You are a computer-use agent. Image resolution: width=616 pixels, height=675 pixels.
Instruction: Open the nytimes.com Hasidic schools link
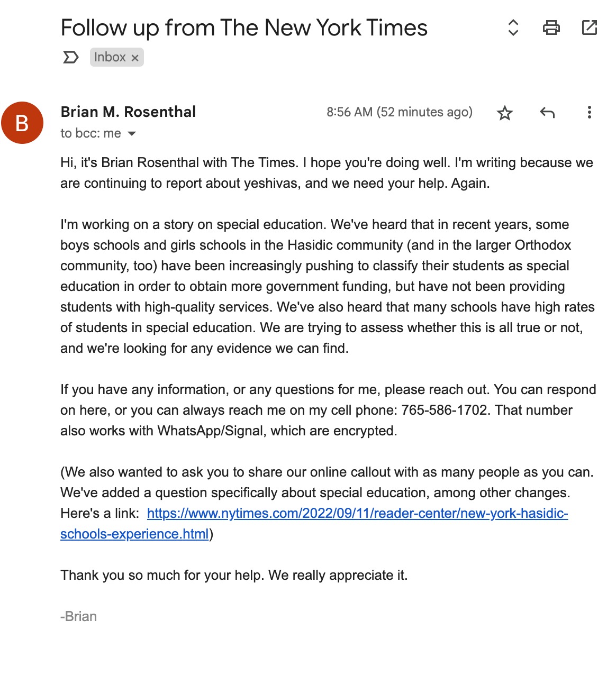(x=357, y=514)
